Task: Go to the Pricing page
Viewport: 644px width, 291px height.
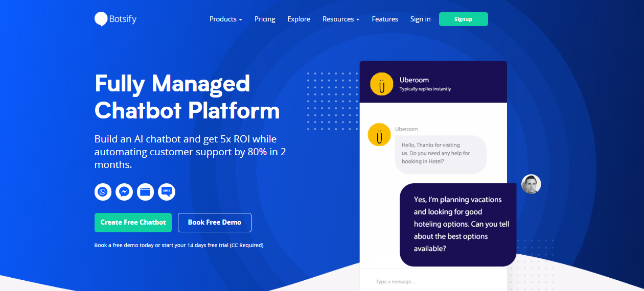Action: point(265,19)
